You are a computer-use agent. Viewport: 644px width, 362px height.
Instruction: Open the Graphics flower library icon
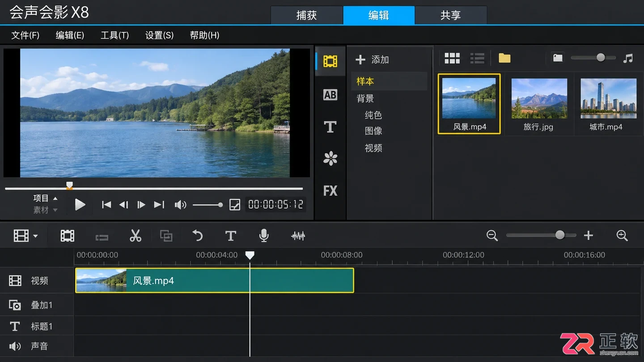[x=330, y=159]
